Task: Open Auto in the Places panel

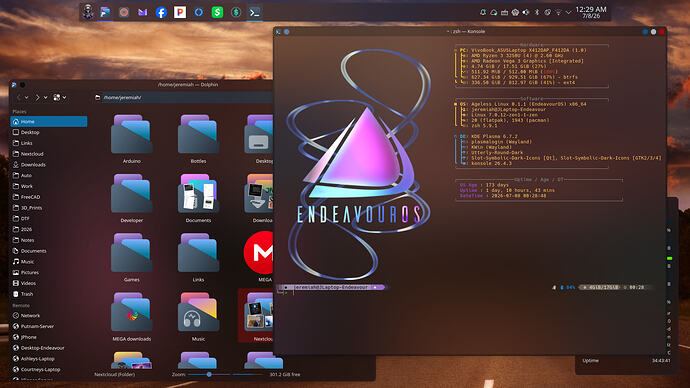Action: click(48, 175)
